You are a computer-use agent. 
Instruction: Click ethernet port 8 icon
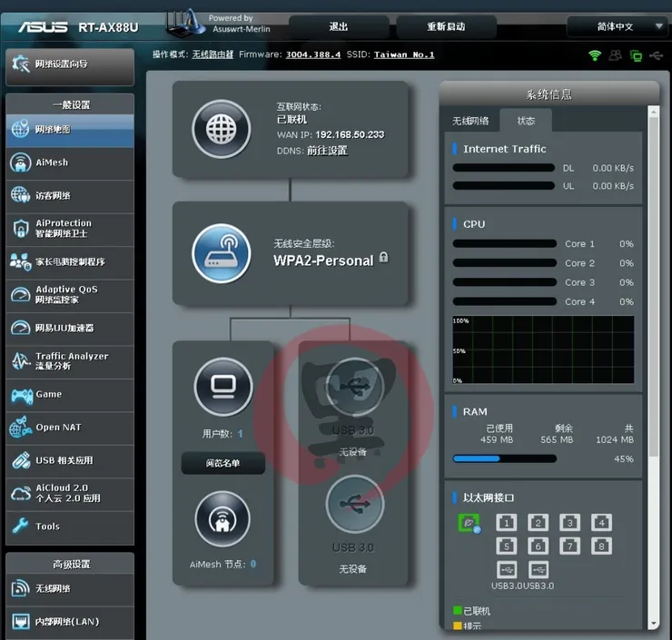click(602, 546)
